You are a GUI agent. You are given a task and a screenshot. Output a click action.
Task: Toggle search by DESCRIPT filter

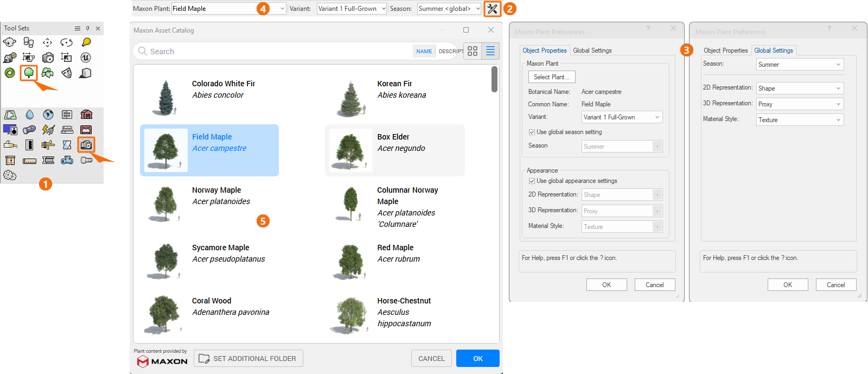point(450,51)
